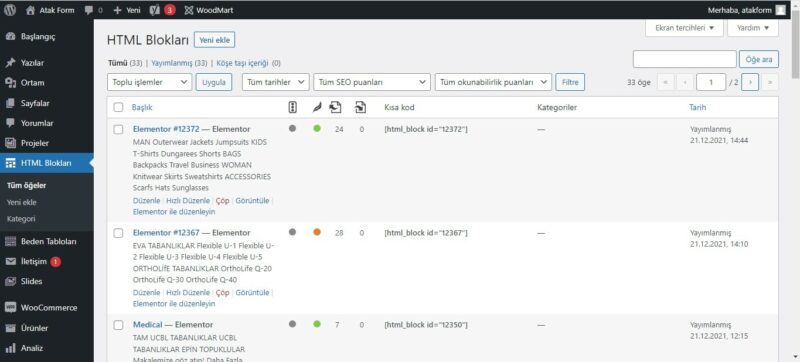
Task: Click the shortcode [html_block id="12367"]
Action: coord(426,233)
